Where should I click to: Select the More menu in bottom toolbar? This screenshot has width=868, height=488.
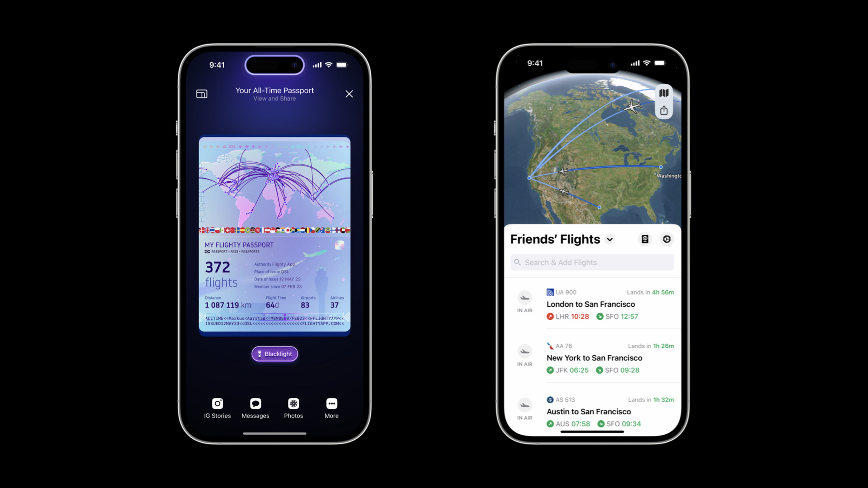pos(331,407)
